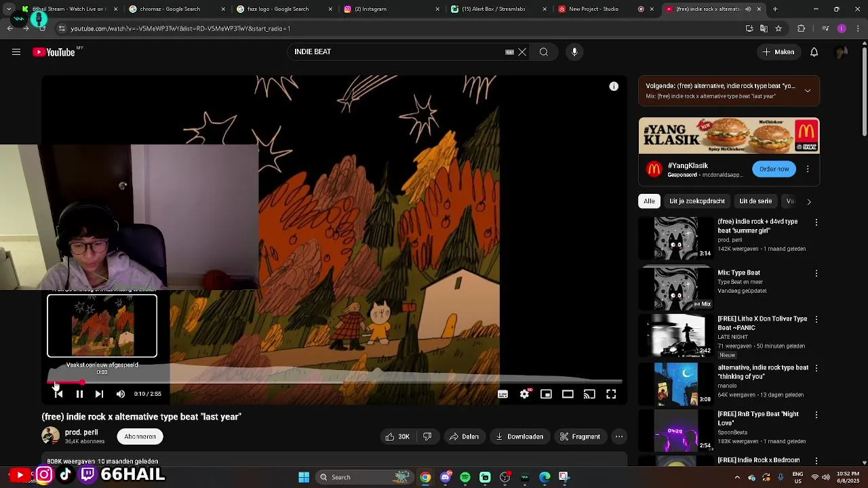
Task: Enable miniplayer mode
Action: click(546, 394)
